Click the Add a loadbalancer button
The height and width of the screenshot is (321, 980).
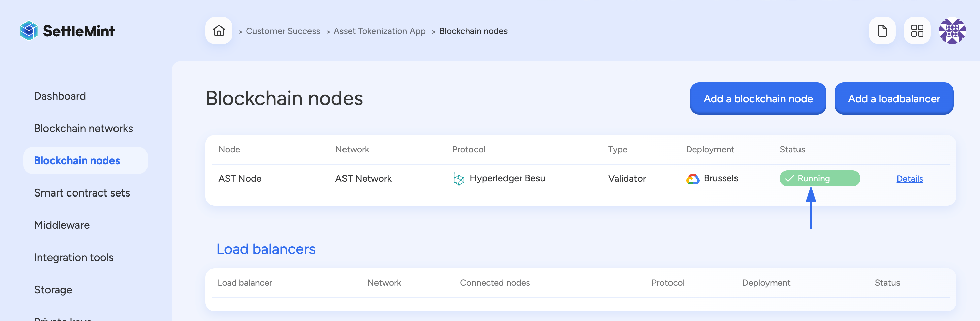pyautogui.click(x=894, y=98)
